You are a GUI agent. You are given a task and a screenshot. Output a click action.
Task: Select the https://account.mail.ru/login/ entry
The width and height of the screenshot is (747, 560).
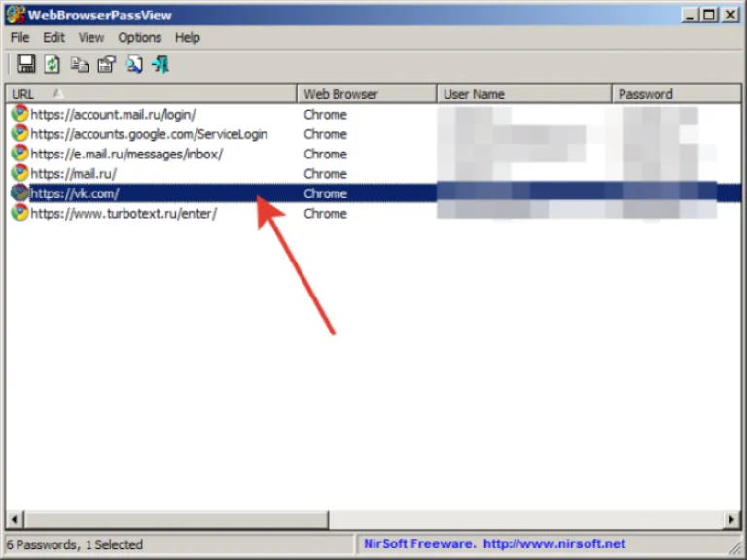tap(114, 115)
